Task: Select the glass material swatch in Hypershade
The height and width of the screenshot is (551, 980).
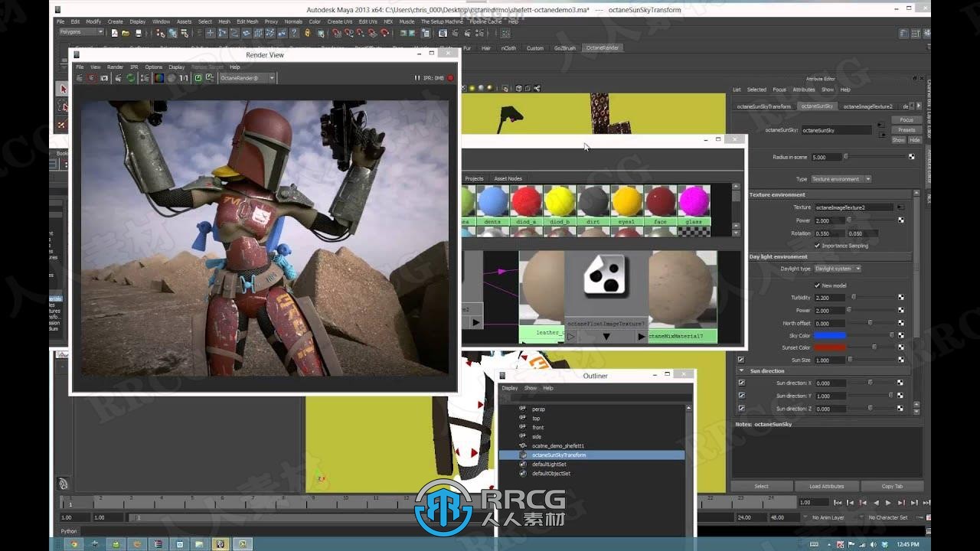Action: (694, 205)
